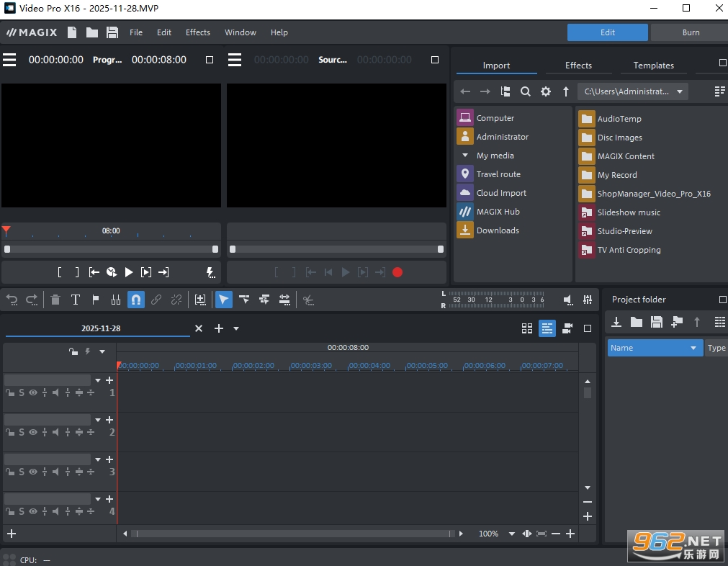This screenshot has width=728, height=566.
Task: Delete the selected object with the trash icon
Action: pyautogui.click(x=55, y=300)
